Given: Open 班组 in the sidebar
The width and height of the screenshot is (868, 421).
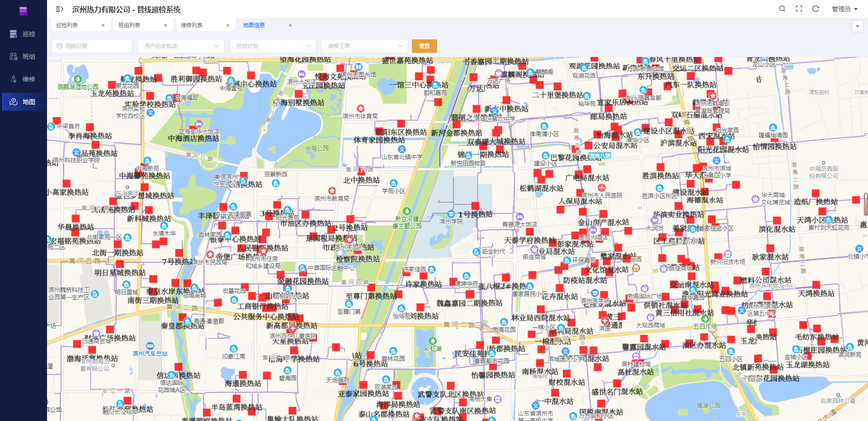Looking at the screenshot, I should point(24,57).
